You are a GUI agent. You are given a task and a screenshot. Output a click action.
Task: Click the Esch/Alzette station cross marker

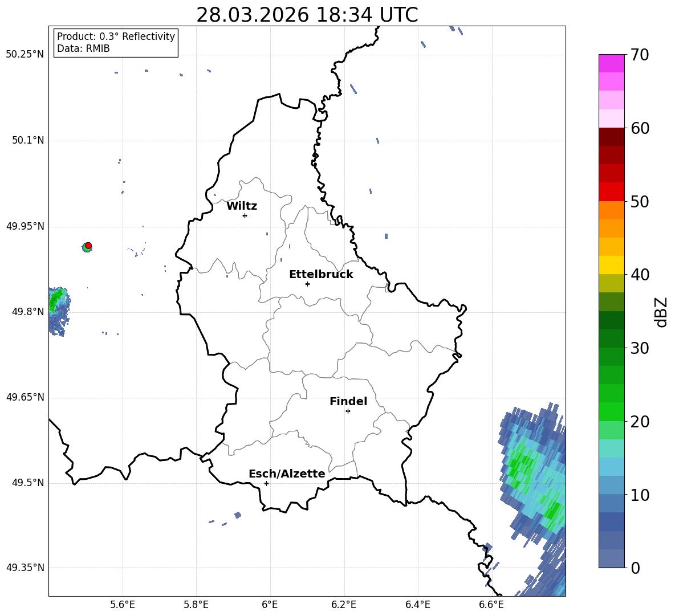[x=266, y=483]
